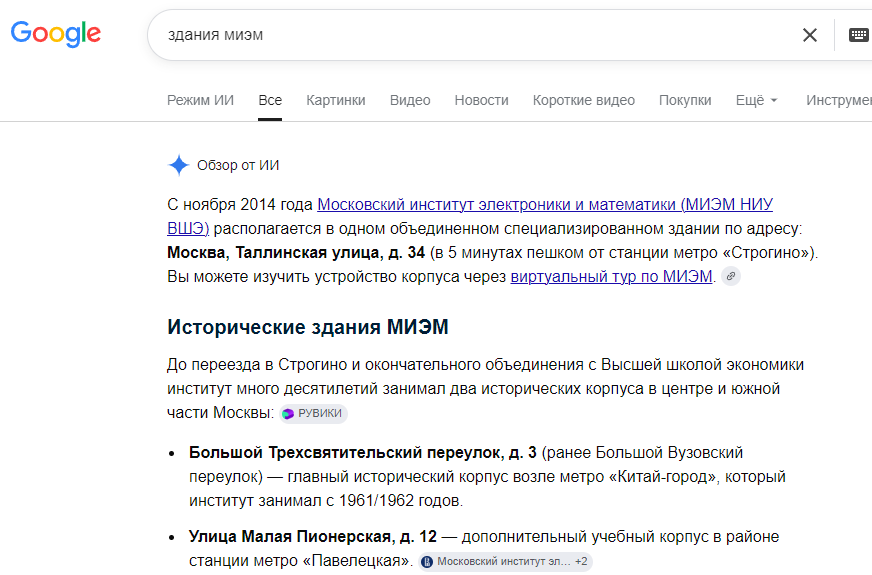Click the Обзор от ИИ label
872x575 pixels.
pos(238,165)
